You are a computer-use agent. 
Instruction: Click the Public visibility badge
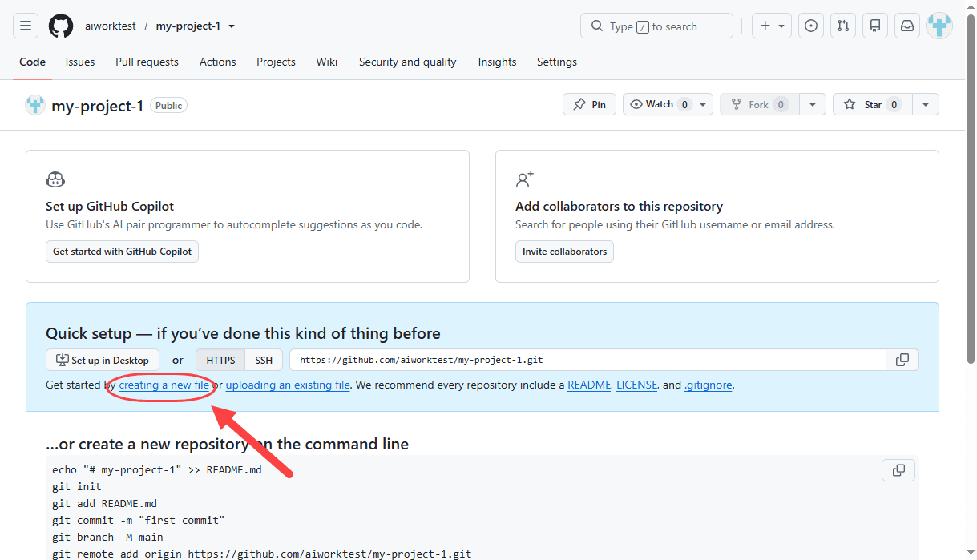tap(168, 105)
